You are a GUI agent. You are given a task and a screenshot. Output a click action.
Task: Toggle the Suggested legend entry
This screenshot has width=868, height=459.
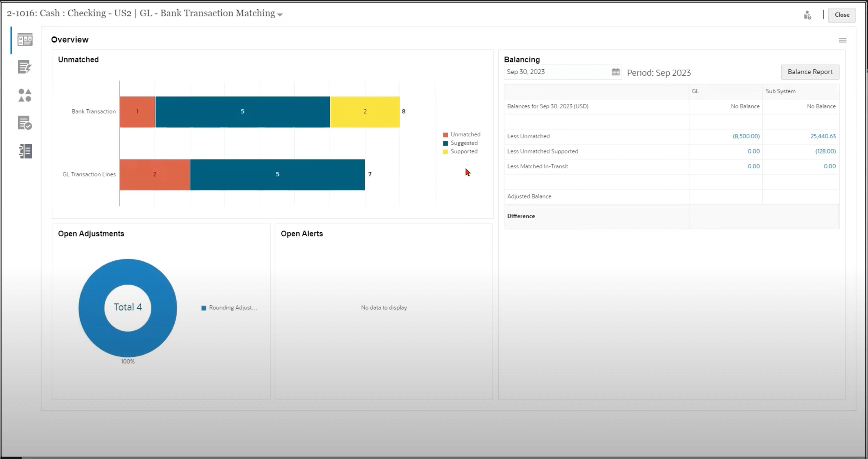coord(464,143)
